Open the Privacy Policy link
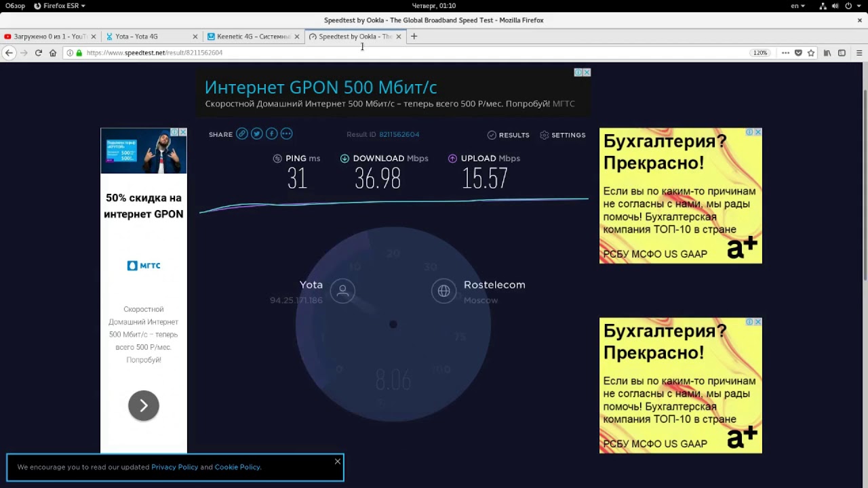The width and height of the screenshot is (868, 488). click(174, 467)
